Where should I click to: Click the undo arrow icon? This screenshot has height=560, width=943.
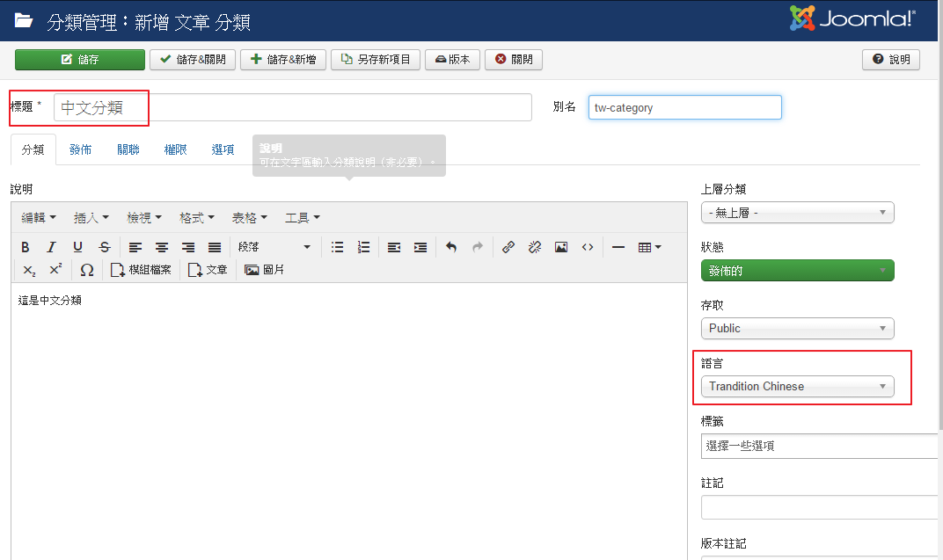click(x=451, y=248)
